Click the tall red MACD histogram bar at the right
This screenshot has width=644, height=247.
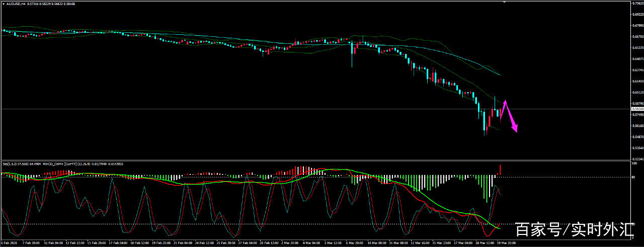[500, 170]
